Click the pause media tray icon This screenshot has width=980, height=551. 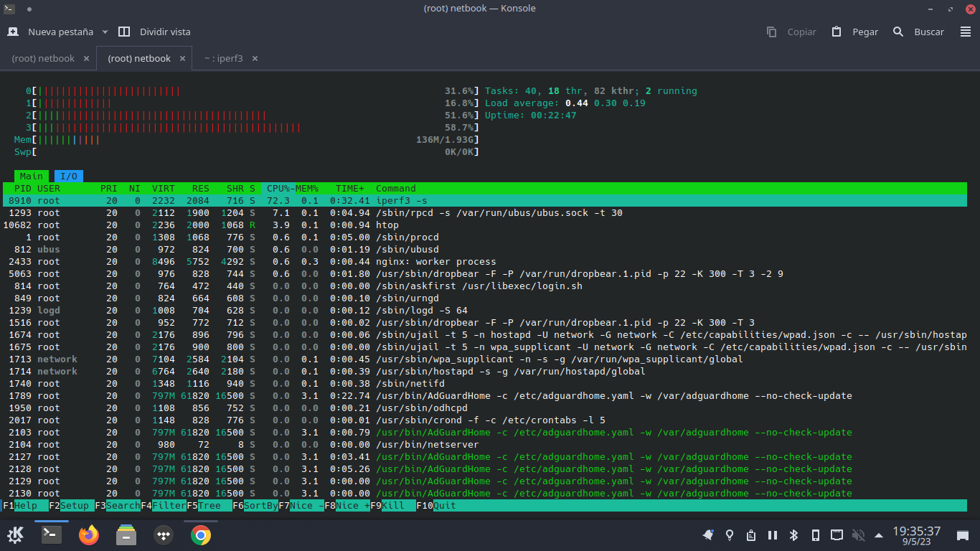(x=773, y=535)
